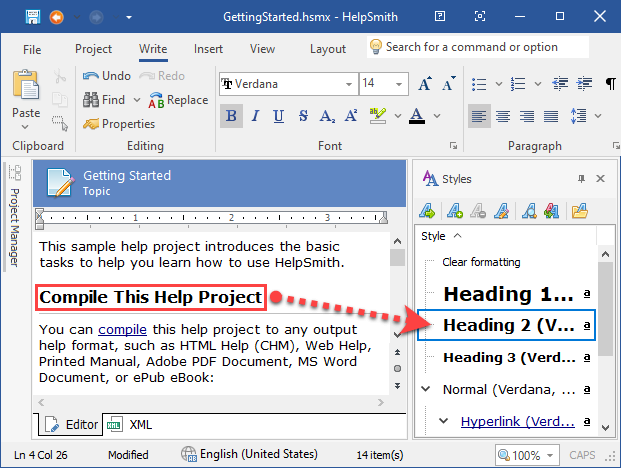Screen dimensions: 621x468
Task: Open the Verdana font name dropdown
Action: [x=348, y=84]
